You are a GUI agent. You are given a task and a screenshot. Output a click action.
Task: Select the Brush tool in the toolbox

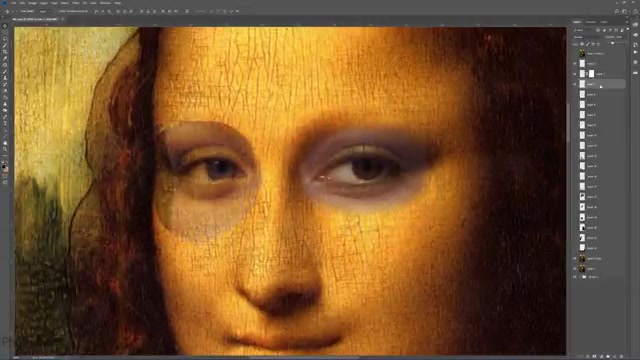[5, 72]
